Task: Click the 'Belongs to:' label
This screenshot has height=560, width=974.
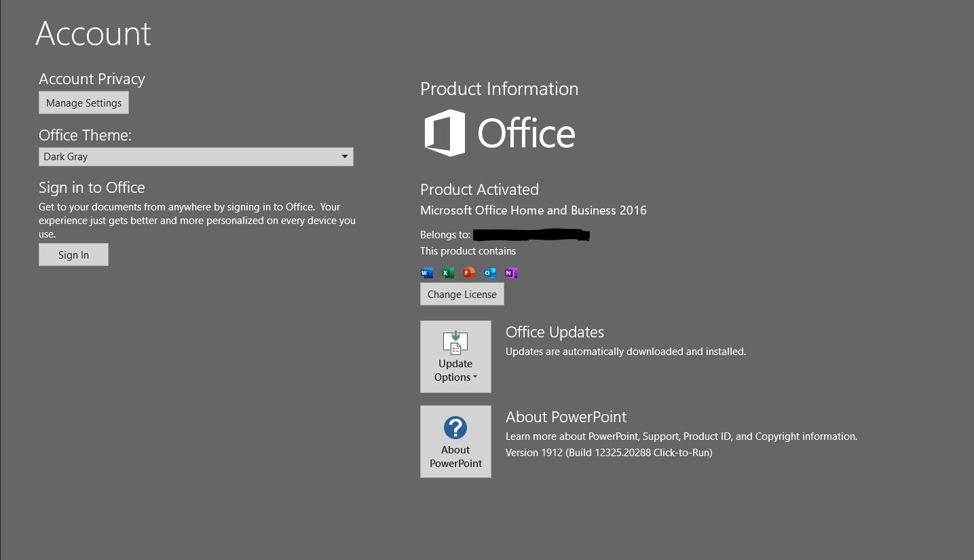Action: (445, 235)
